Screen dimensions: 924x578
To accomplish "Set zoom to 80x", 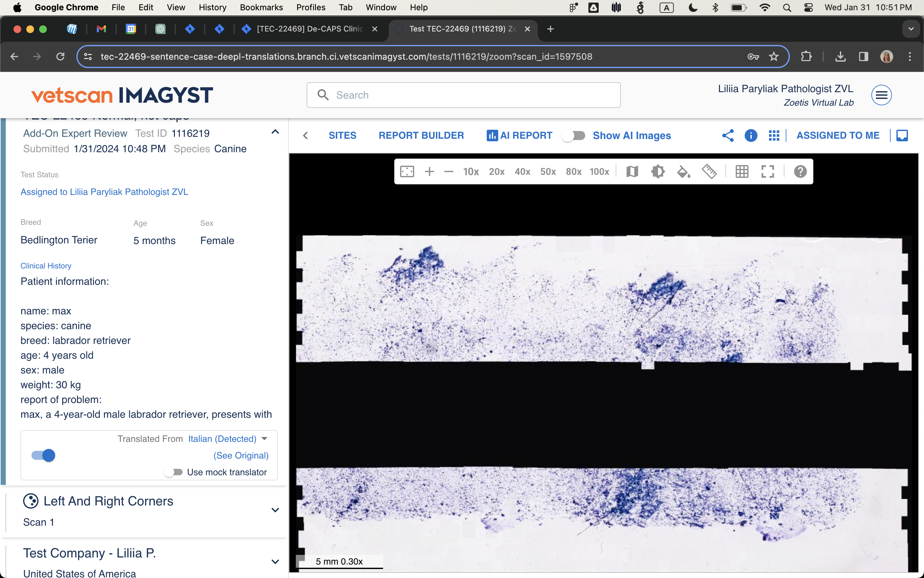I will tap(574, 172).
